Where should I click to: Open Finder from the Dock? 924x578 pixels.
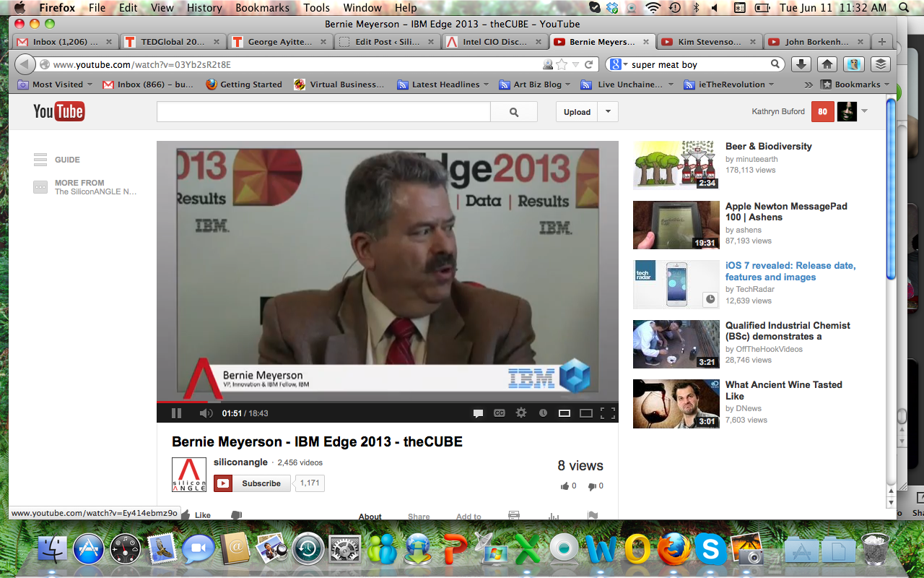tap(53, 550)
